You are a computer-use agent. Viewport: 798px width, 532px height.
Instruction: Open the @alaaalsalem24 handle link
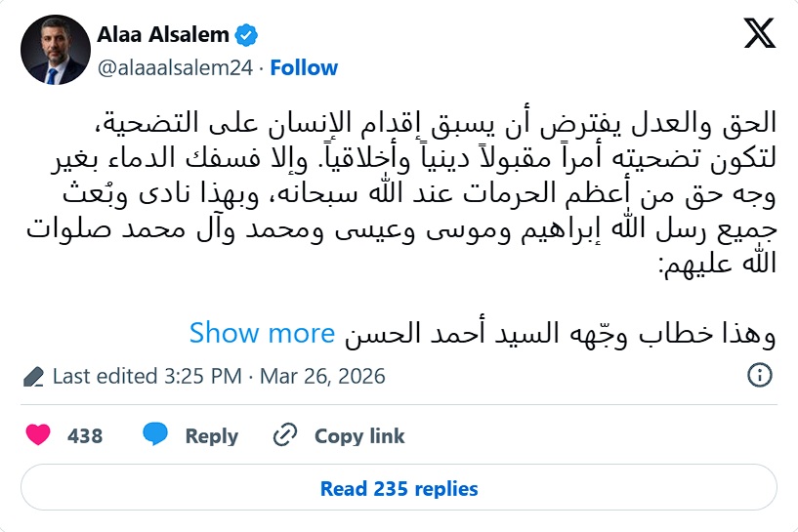coord(175,67)
